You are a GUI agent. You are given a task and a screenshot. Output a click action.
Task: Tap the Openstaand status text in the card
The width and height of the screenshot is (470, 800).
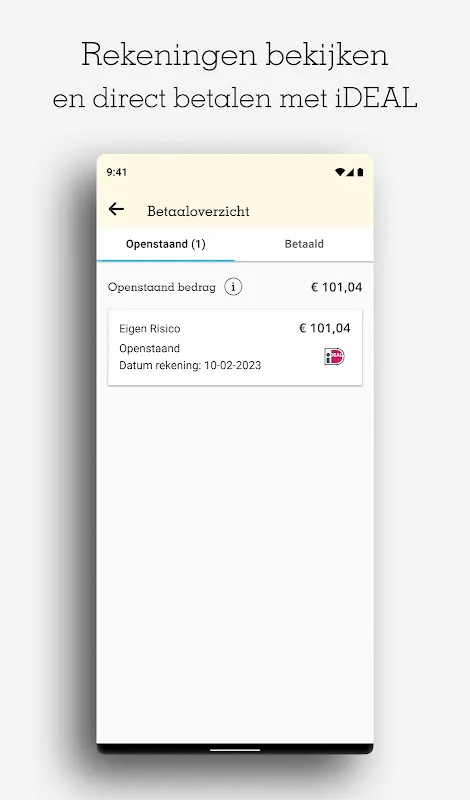click(150, 348)
